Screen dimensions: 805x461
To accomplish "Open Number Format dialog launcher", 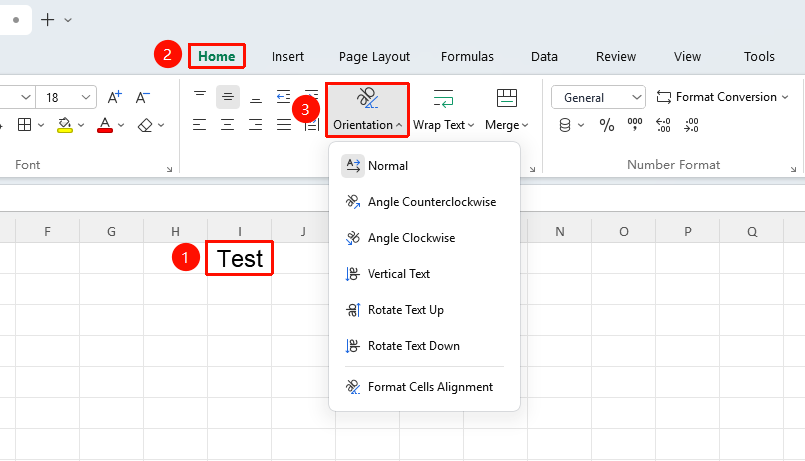I will [x=793, y=169].
